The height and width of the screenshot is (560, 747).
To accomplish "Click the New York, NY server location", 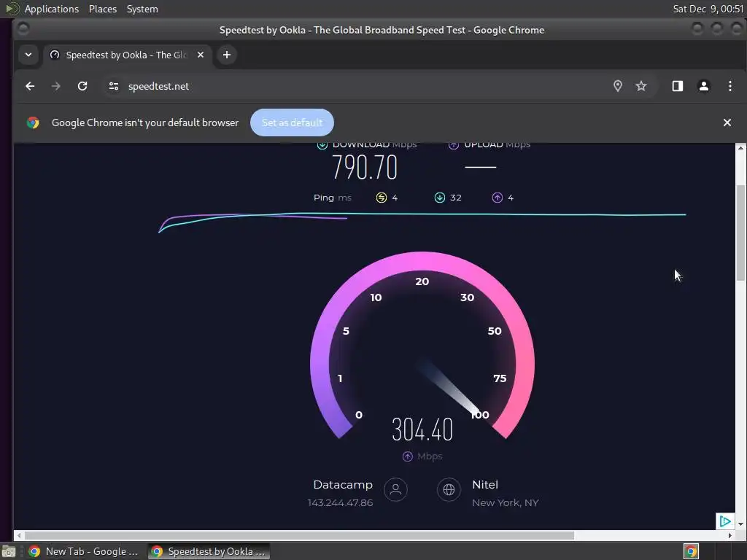I will (x=505, y=503).
